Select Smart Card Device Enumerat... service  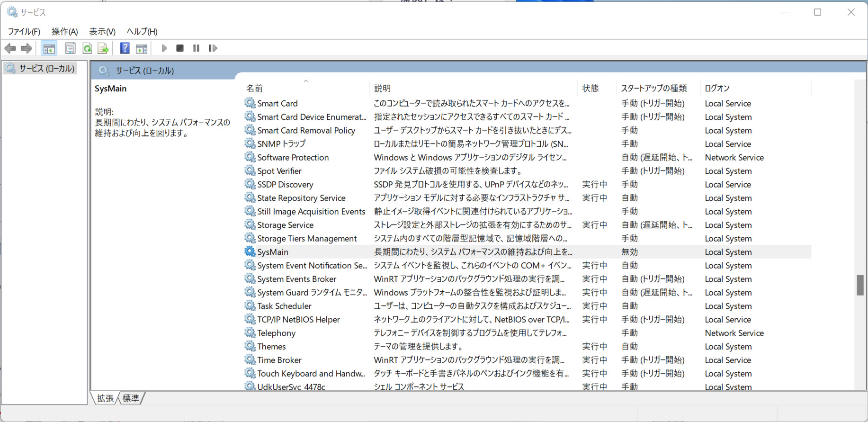(312, 117)
